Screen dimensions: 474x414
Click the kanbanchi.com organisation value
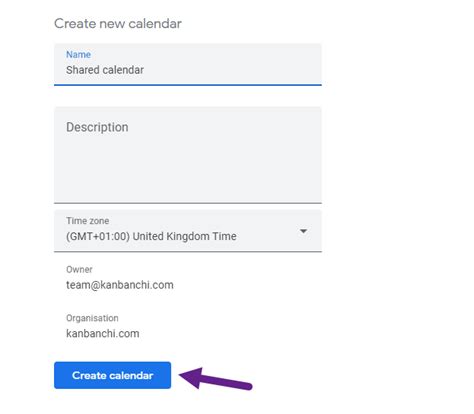click(x=102, y=333)
